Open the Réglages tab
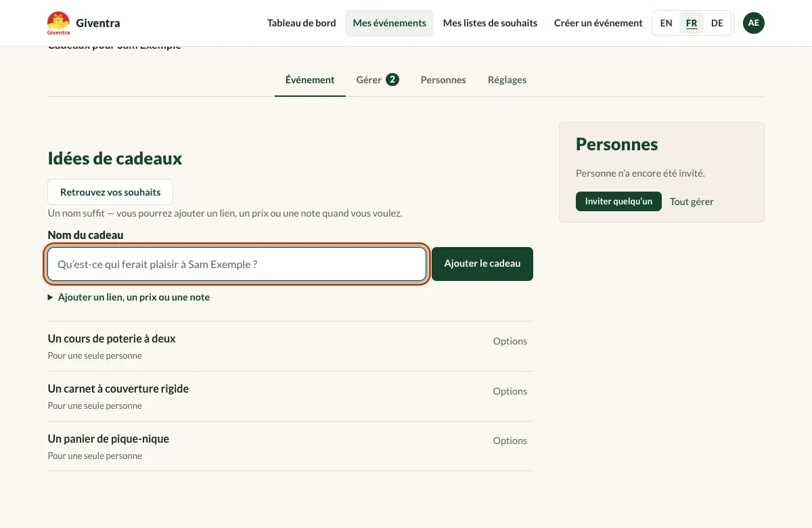Screen dimensions: 812x528 point(507,80)
